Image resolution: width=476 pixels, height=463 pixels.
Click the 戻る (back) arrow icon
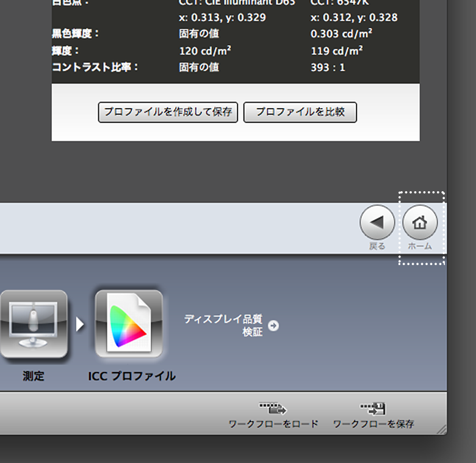377,222
